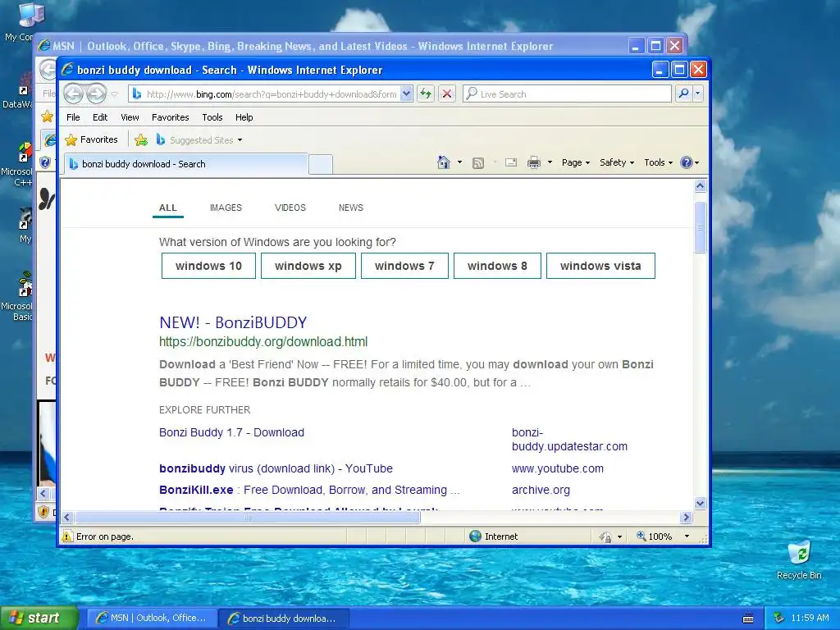Click the Forward navigation arrow button

[97, 94]
